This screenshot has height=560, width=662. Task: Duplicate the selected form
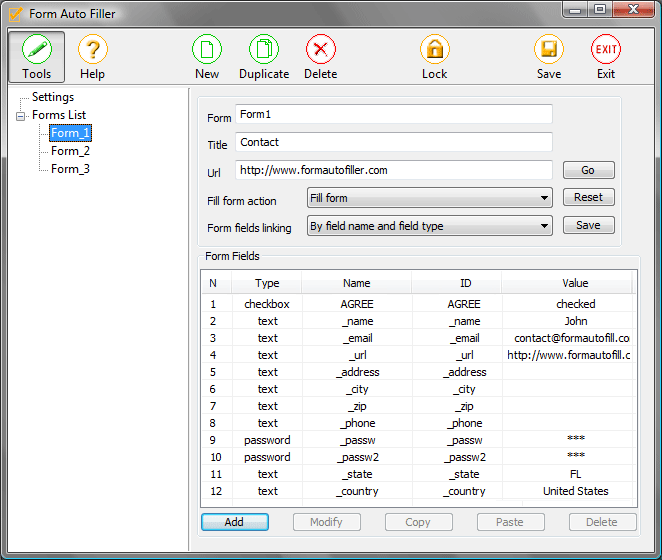coord(264,57)
